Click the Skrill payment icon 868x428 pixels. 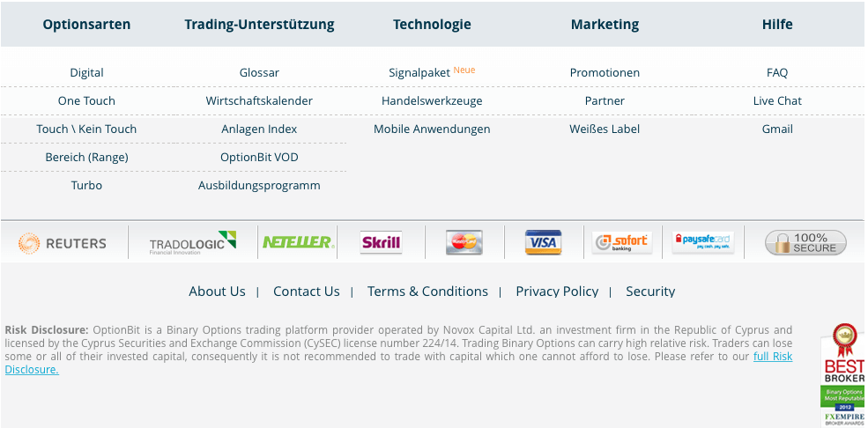381,242
